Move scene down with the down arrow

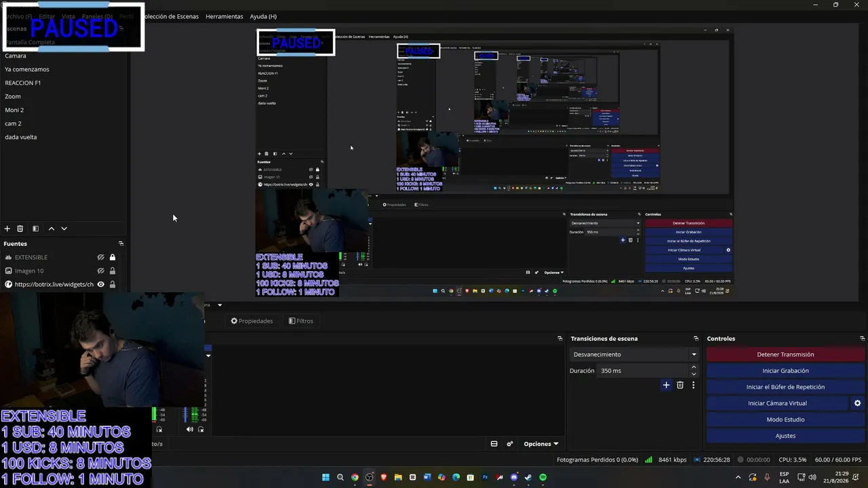pos(64,228)
